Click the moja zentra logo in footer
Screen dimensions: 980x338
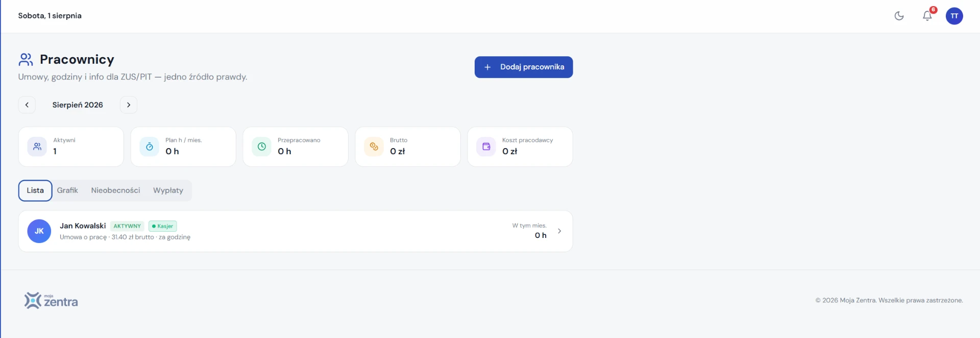[x=51, y=301]
